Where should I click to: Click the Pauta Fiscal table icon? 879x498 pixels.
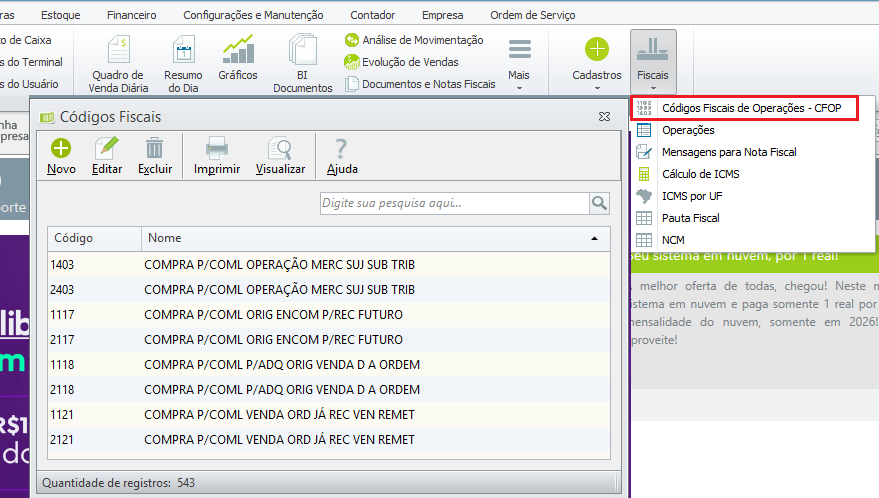click(644, 218)
